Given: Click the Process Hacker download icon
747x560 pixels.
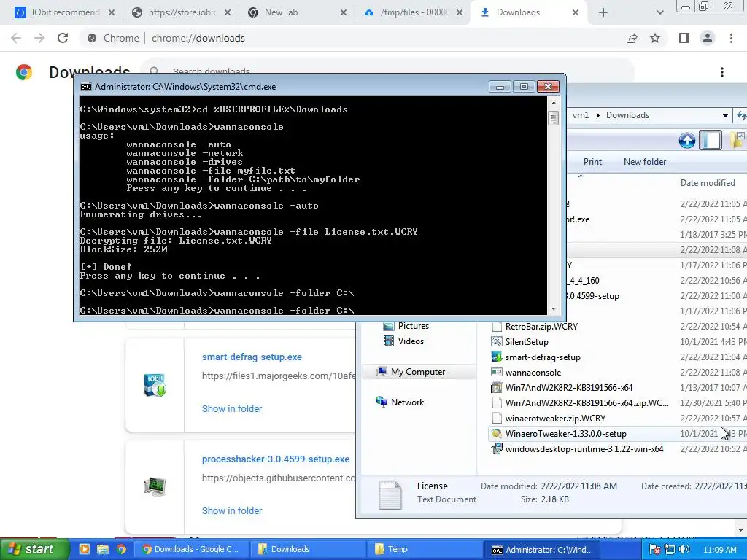Looking at the screenshot, I should (155, 486).
